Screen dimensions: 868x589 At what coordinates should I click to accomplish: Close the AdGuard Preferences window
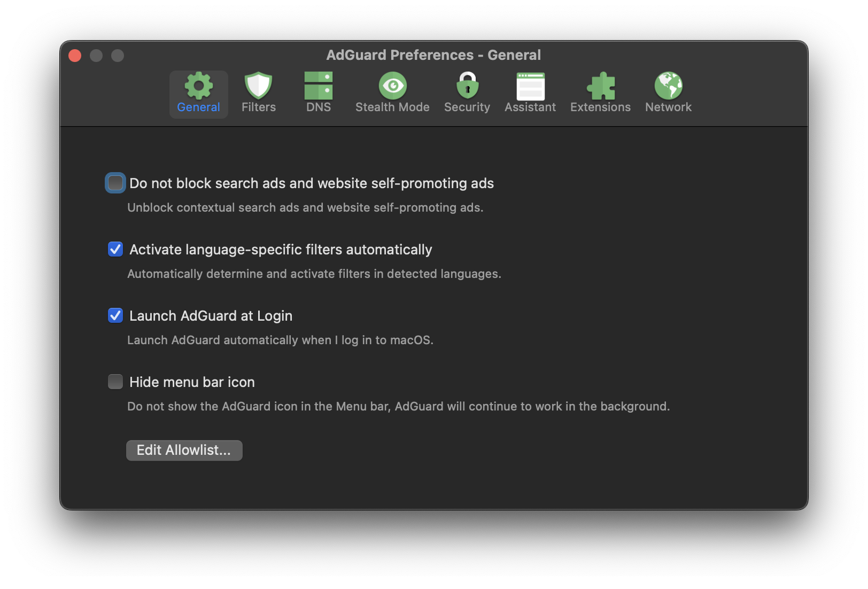pos(74,55)
